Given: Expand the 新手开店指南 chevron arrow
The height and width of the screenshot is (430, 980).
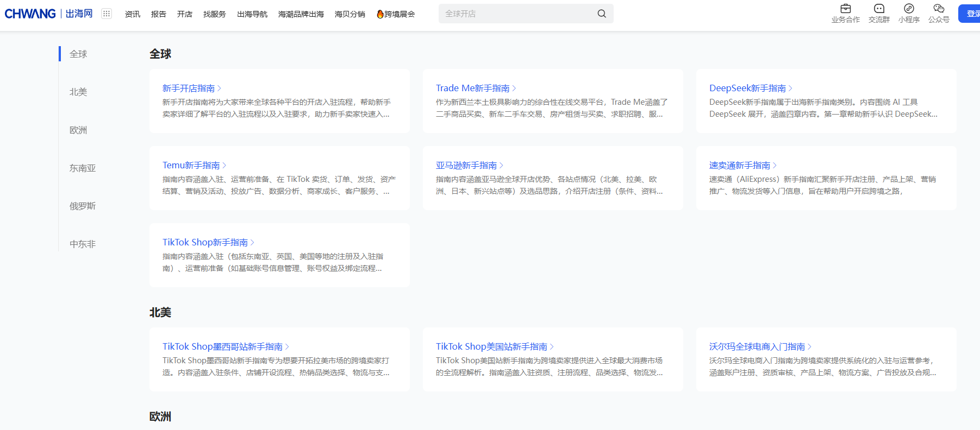Looking at the screenshot, I should [x=219, y=88].
